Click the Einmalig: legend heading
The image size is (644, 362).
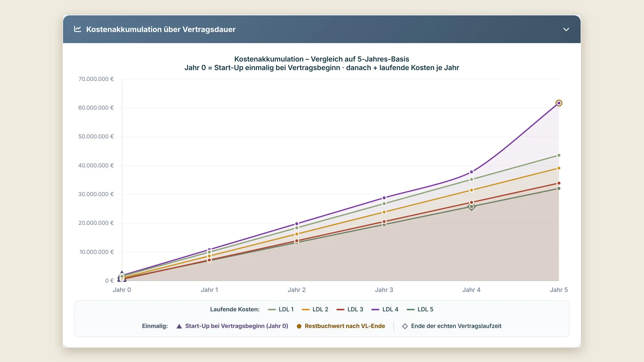point(155,326)
